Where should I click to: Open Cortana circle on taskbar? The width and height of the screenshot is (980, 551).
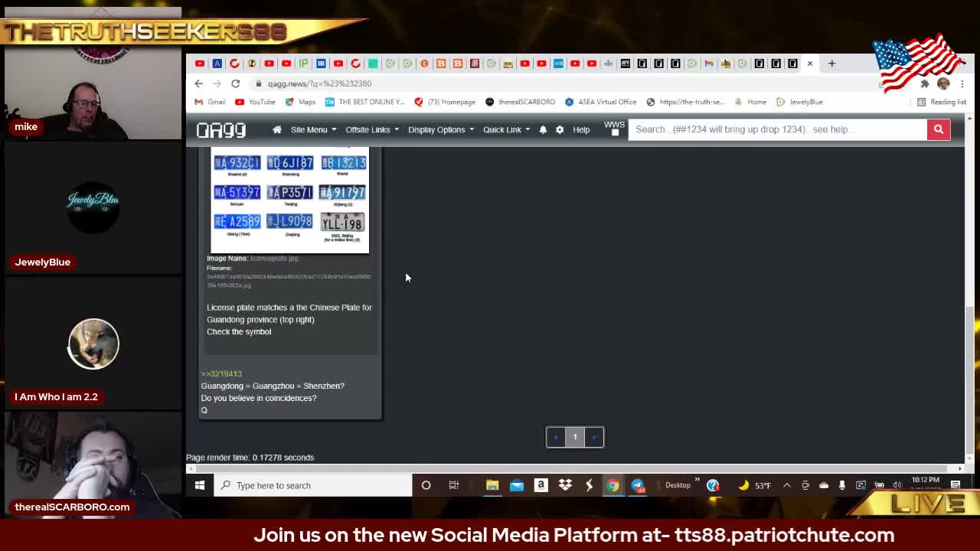coord(426,485)
